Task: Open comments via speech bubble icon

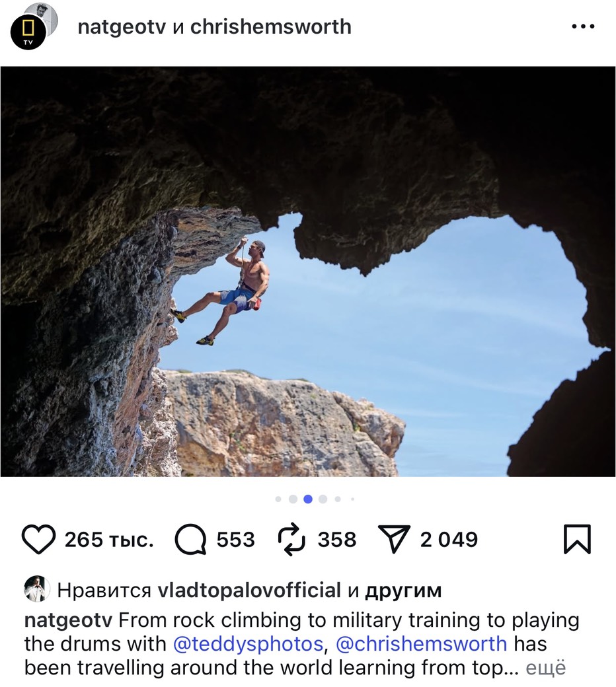Action: point(191,540)
